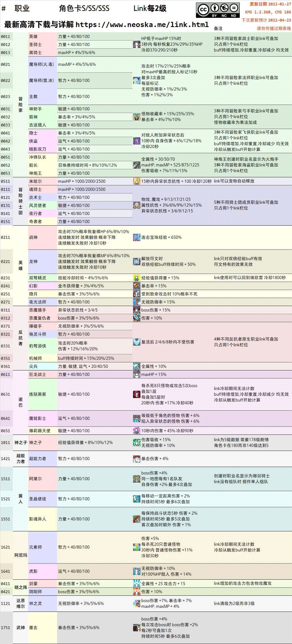
Task: Select the 职业 column header
Action: 22,8
